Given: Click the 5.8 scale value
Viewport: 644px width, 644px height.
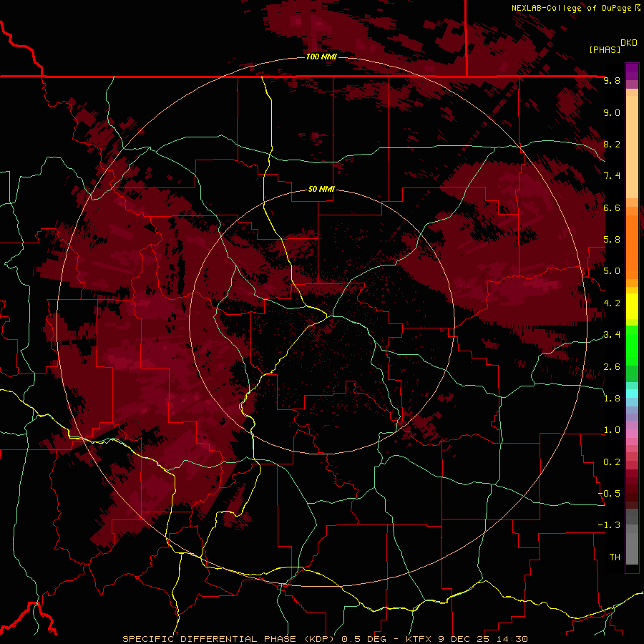Looking at the screenshot, I should (612, 240).
